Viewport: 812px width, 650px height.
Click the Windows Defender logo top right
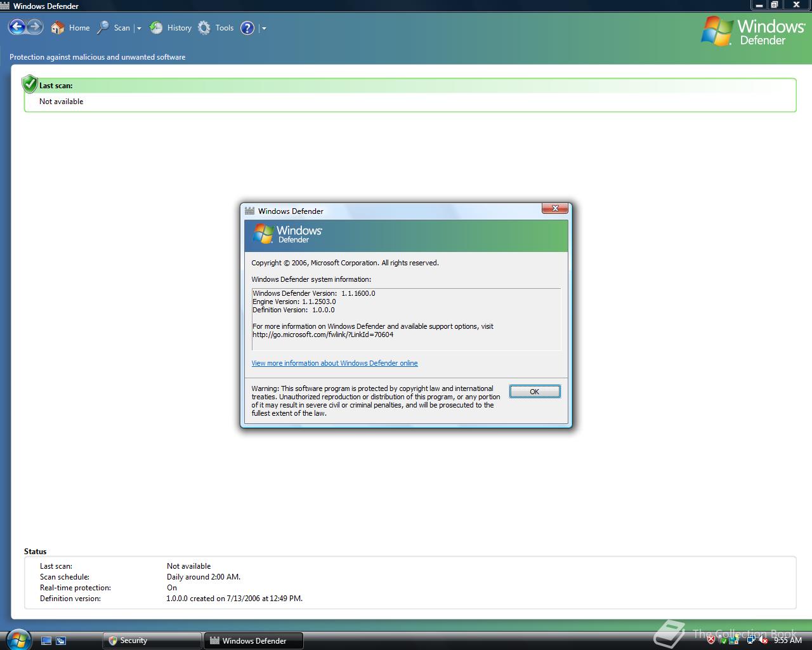[x=753, y=30]
